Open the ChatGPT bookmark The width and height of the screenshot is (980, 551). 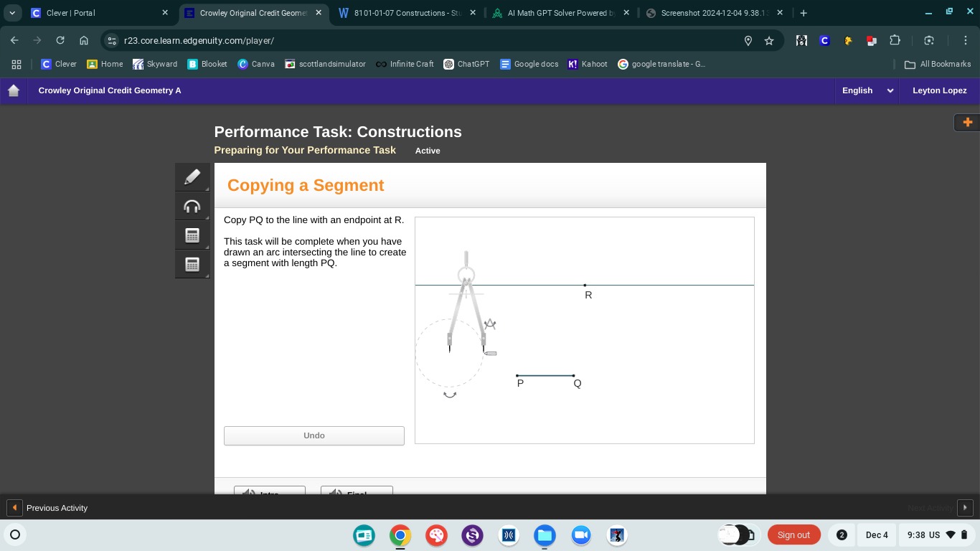coord(466,64)
